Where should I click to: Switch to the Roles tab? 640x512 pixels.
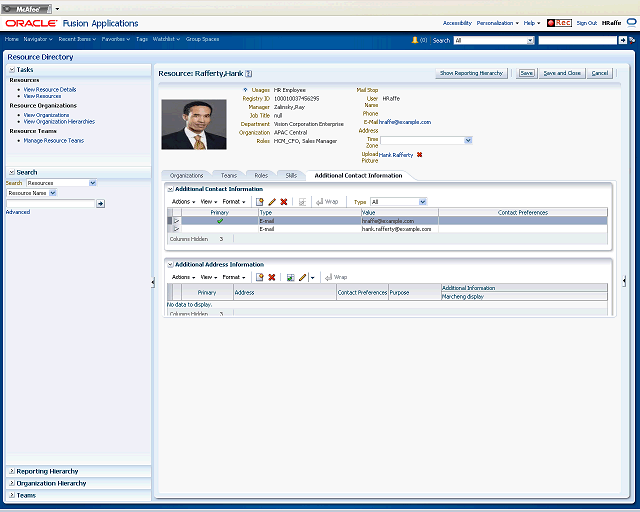point(261,176)
